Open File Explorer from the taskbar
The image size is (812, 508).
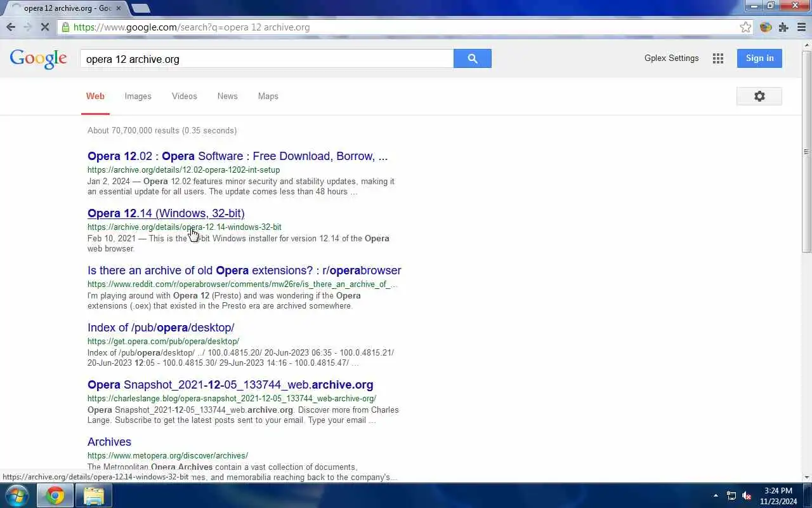click(93, 495)
